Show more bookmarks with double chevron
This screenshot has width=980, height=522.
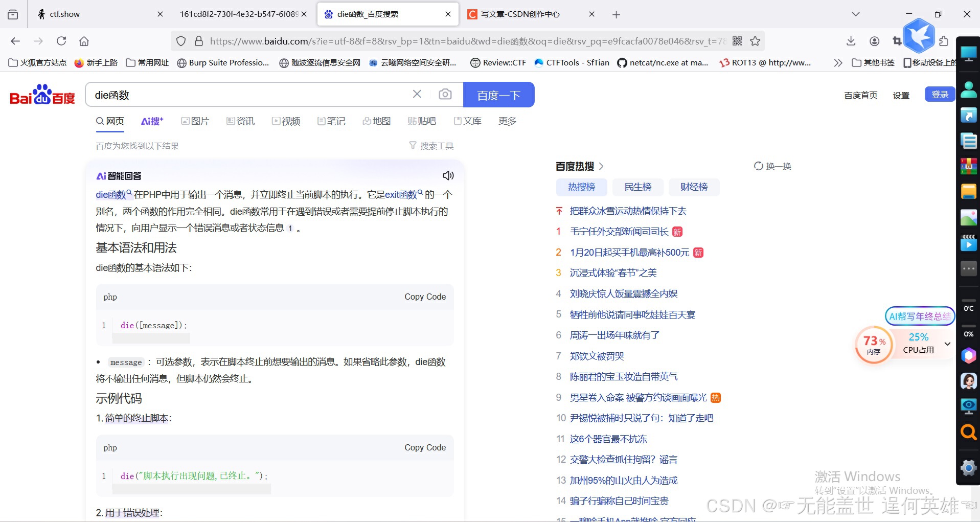[837, 62]
